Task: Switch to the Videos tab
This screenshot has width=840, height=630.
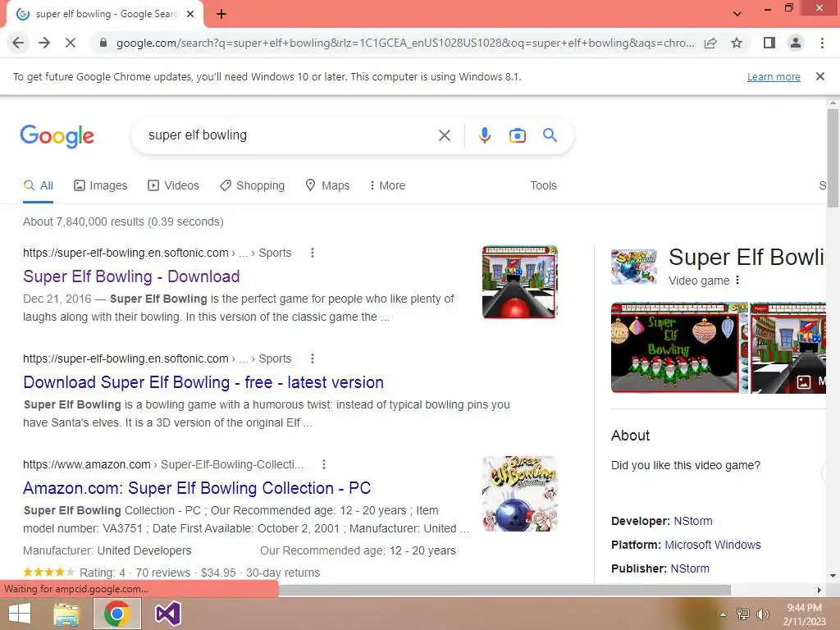Action: (x=174, y=185)
